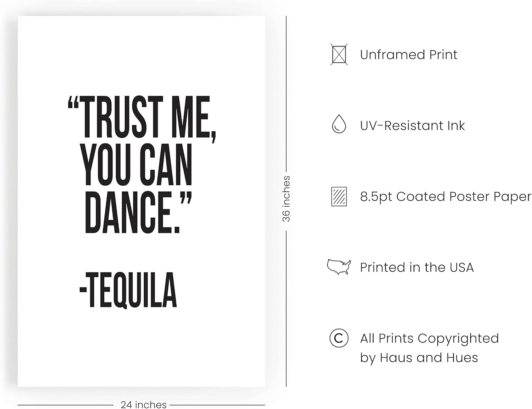Viewport: 532px width, 409px height.
Task: Click the USA map outline icon
Action: tap(339, 267)
